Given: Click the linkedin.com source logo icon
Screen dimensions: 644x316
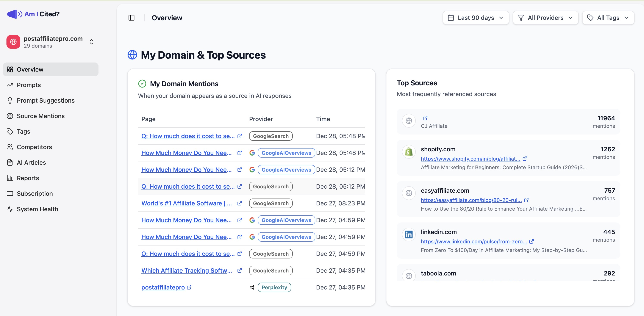Looking at the screenshot, I should [409, 235].
